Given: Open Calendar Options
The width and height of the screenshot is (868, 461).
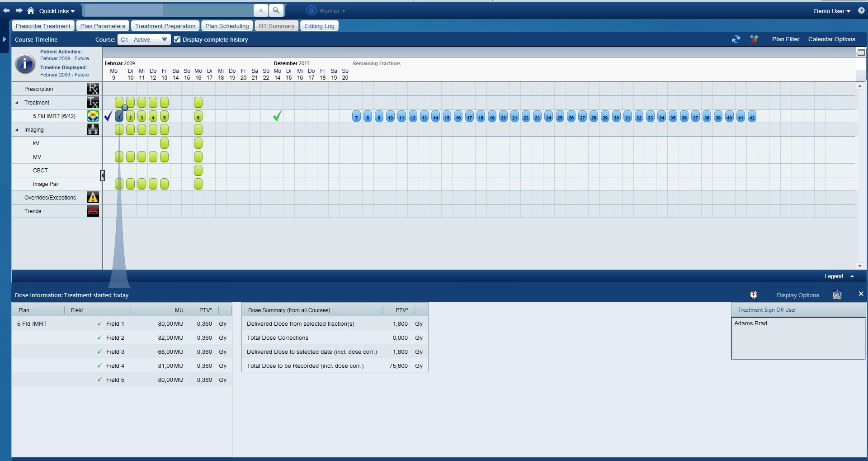Looking at the screenshot, I should 831,39.
